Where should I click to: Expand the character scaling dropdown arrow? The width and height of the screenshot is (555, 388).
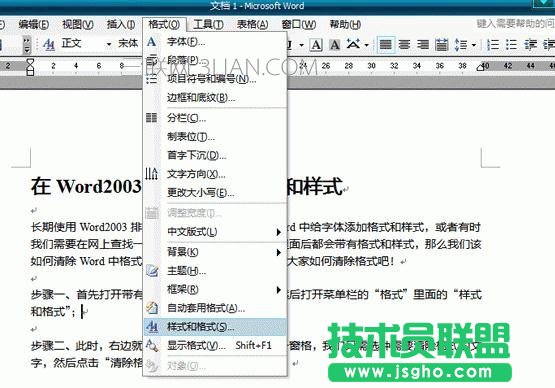coord(366,45)
